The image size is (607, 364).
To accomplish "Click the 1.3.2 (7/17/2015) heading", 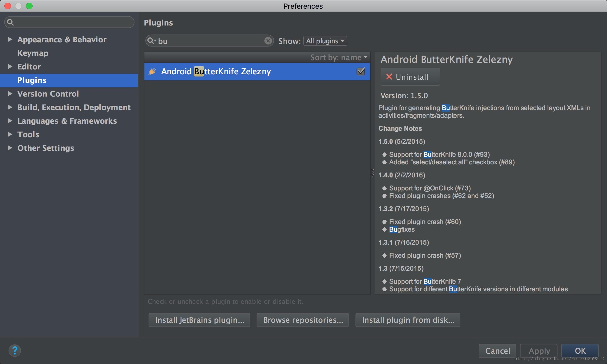I will [404, 209].
